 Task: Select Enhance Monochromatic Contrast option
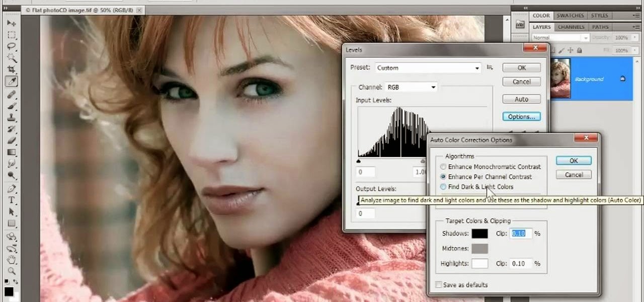tap(443, 167)
